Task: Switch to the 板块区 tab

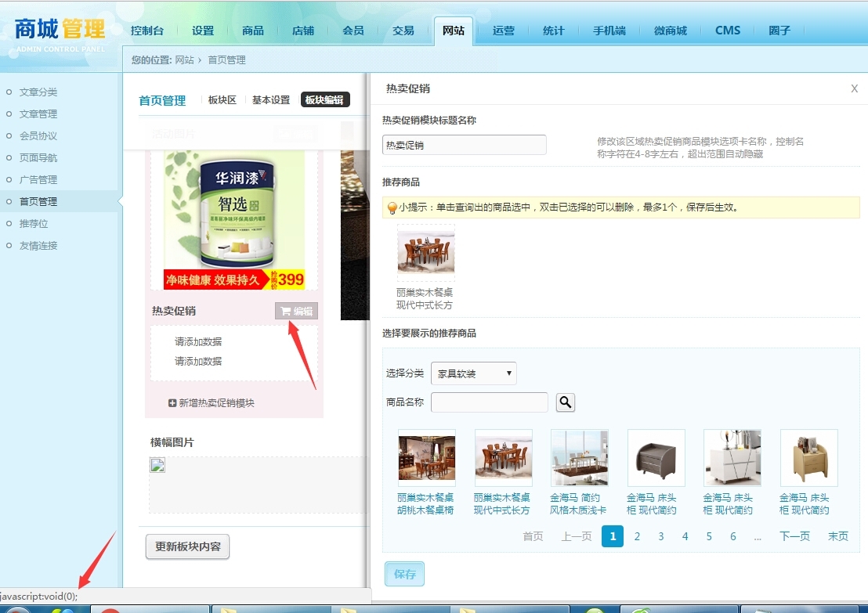Action: click(x=222, y=100)
